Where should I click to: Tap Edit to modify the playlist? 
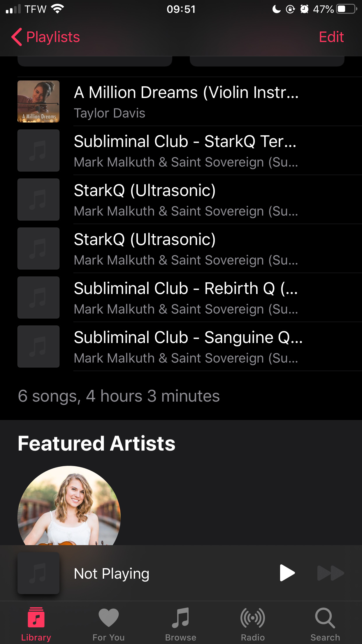[331, 37]
